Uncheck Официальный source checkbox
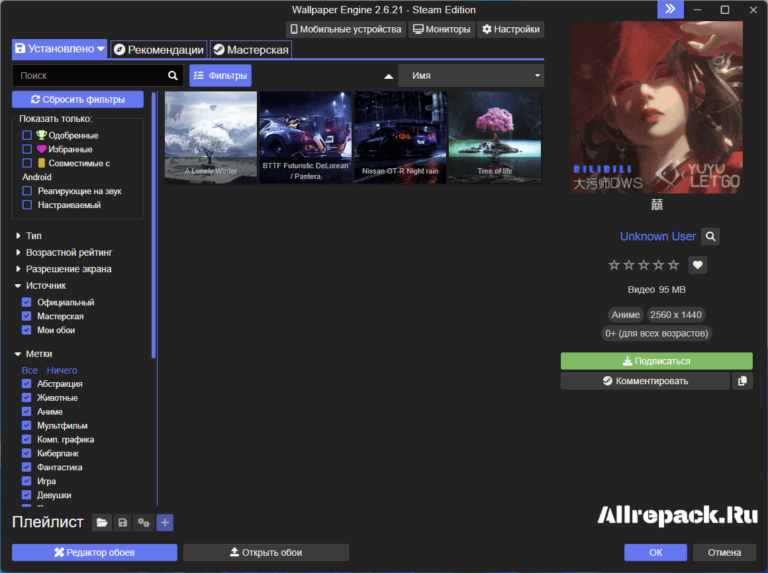The height and width of the screenshot is (573, 768). click(26, 302)
